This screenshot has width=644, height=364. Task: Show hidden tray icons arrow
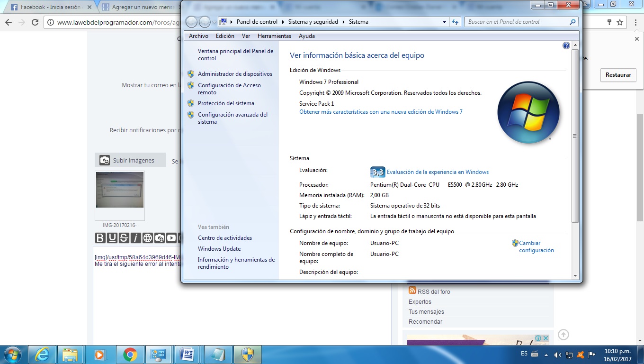[x=546, y=355]
